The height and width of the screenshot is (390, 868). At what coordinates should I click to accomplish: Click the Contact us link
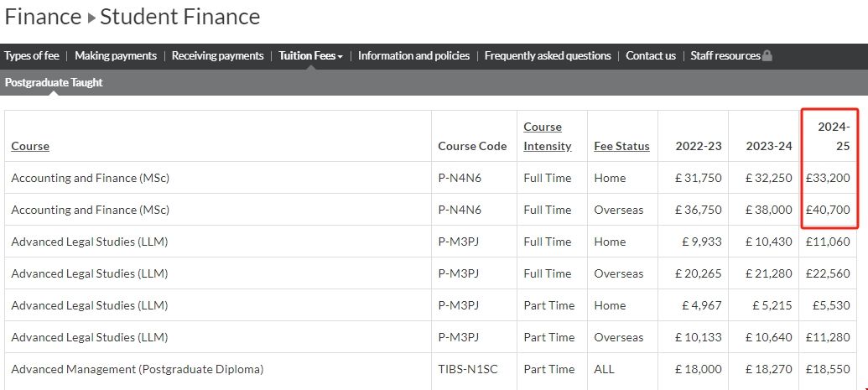[650, 56]
